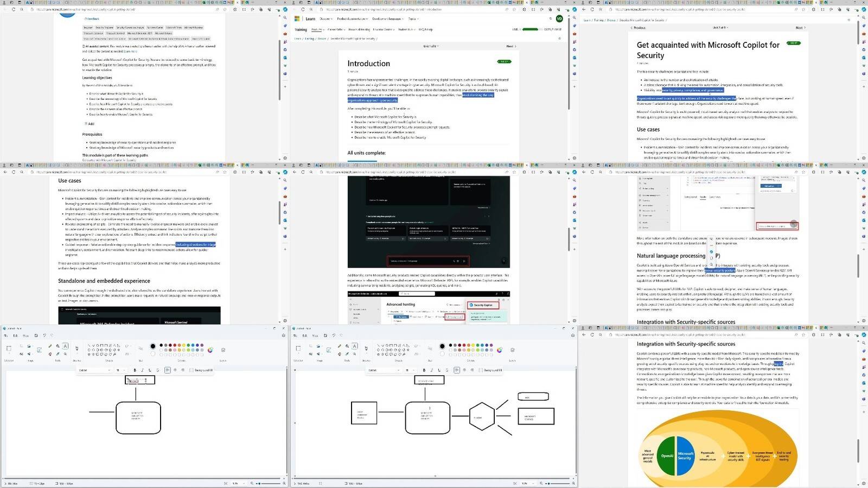Viewport: 868px width, 488px height.
Task: Open Edit colors wheel in hexagon-diagram Paint window
Action: tap(500, 350)
